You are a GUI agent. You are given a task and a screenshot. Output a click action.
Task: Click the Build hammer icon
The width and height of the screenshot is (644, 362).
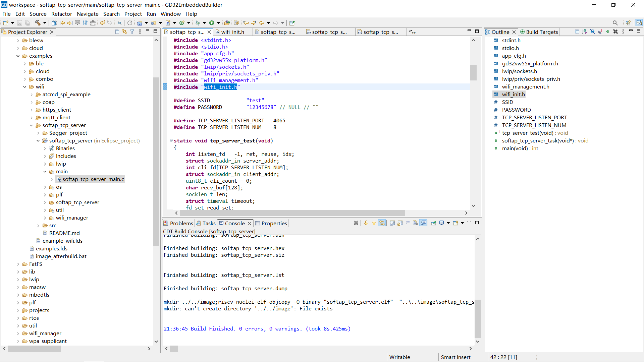coord(38,23)
